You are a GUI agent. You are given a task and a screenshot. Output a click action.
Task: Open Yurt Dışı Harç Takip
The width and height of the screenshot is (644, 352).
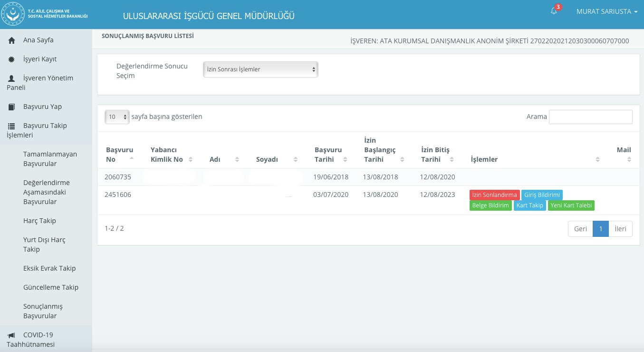tap(44, 244)
